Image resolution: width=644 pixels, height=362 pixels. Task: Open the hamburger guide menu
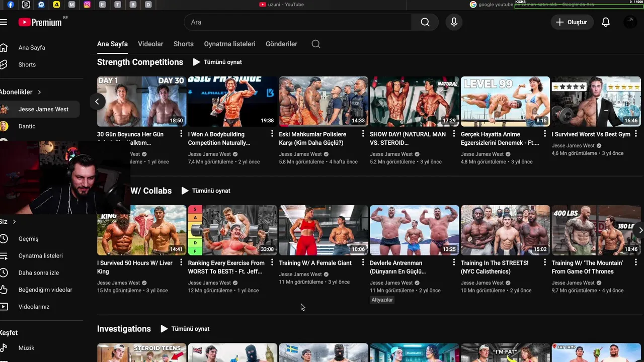pyautogui.click(x=4, y=22)
